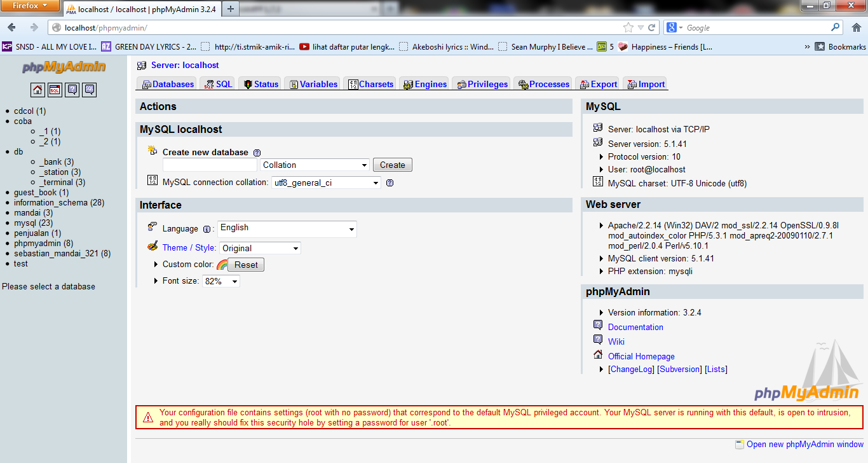Viewport: 868px width, 463px height.
Task: Click the Custom color swatch
Action: 221,264
